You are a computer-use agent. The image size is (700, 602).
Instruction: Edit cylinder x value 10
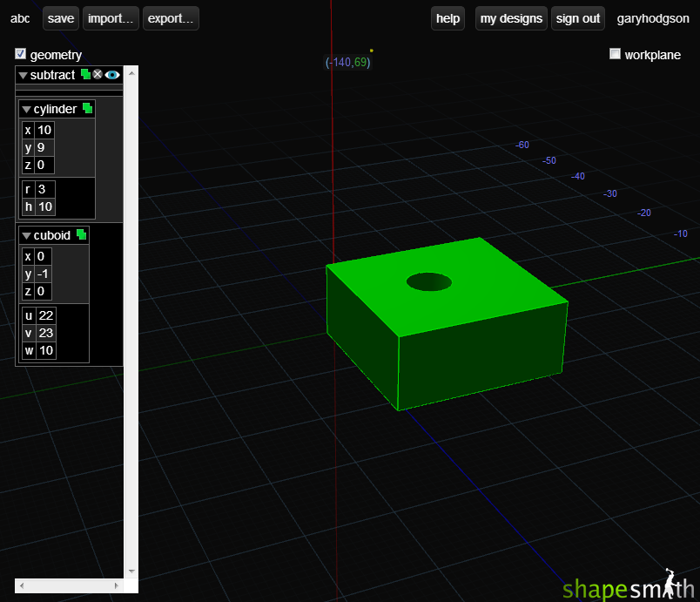[x=44, y=130]
